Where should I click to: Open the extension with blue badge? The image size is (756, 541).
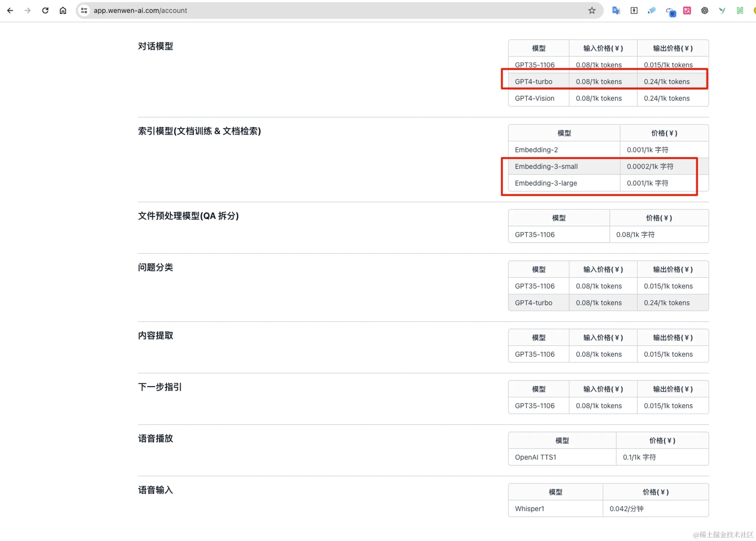670,11
